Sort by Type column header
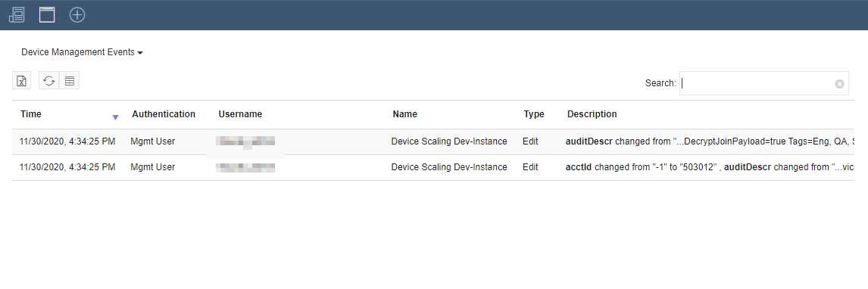 pyautogui.click(x=534, y=114)
